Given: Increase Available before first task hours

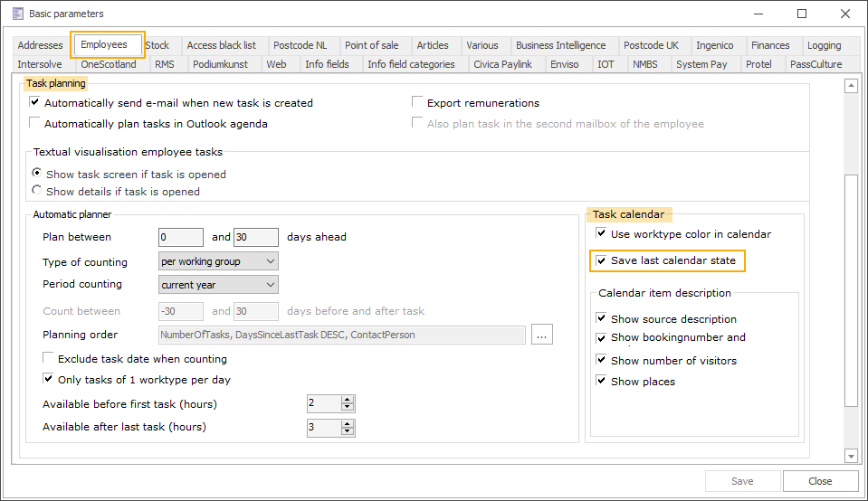Looking at the screenshot, I should [348, 399].
